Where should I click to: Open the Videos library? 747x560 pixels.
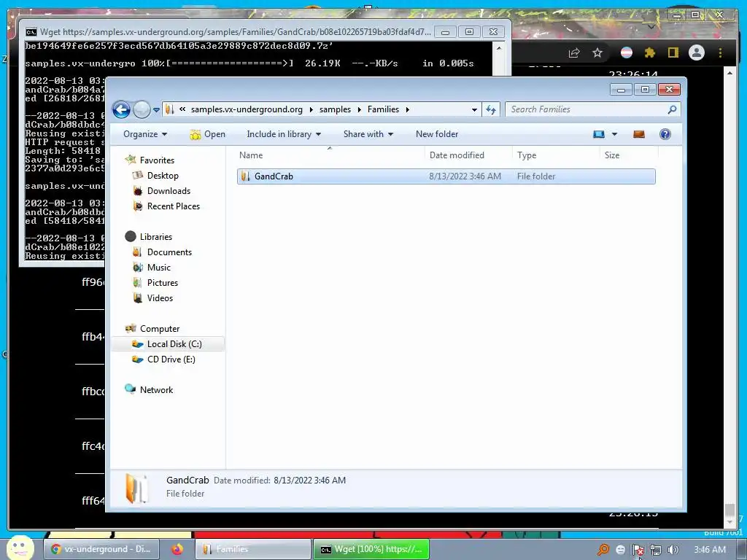click(160, 297)
